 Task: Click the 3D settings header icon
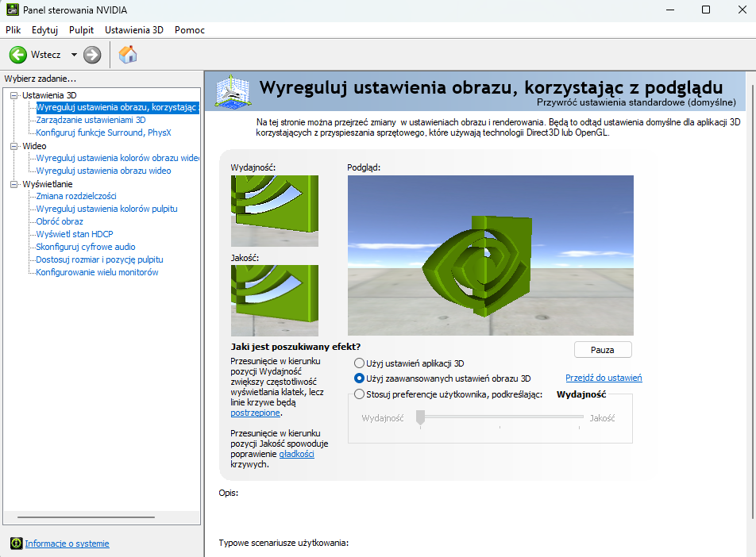click(x=233, y=91)
